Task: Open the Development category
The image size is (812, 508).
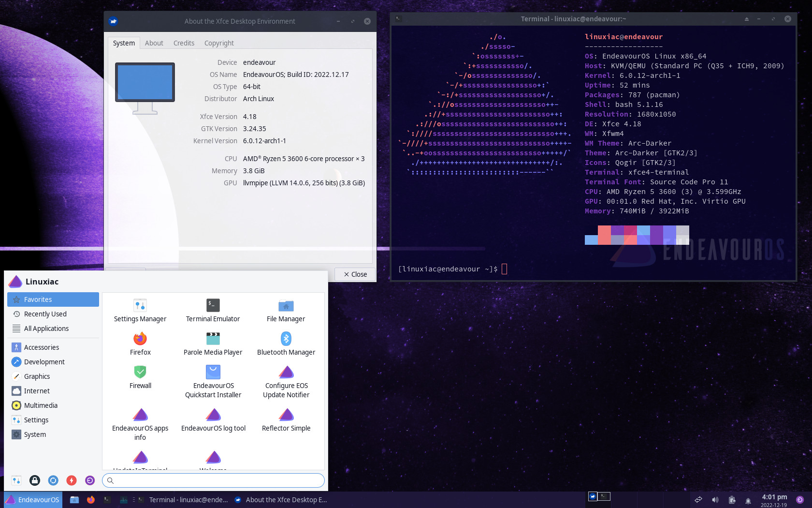Action: point(53,362)
